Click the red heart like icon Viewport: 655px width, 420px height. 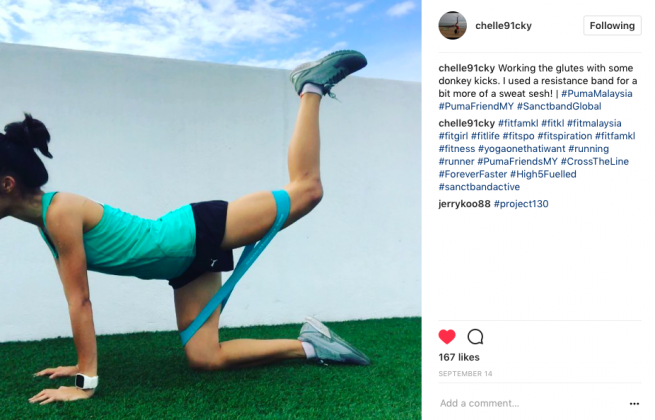(447, 336)
